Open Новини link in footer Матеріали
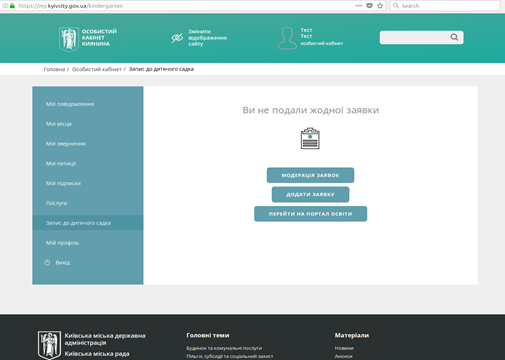The width and height of the screenshot is (505, 360). click(344, 348)
